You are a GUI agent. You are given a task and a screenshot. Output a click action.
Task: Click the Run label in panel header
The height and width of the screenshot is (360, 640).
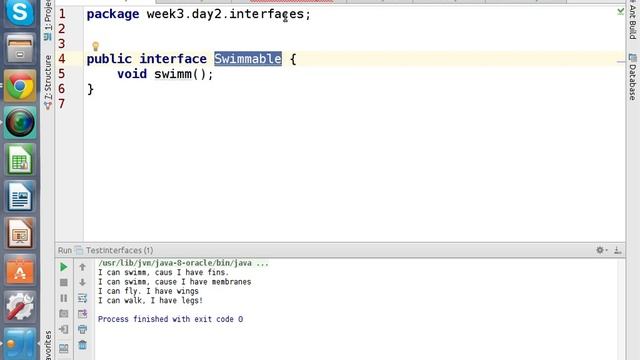point(64,250)
